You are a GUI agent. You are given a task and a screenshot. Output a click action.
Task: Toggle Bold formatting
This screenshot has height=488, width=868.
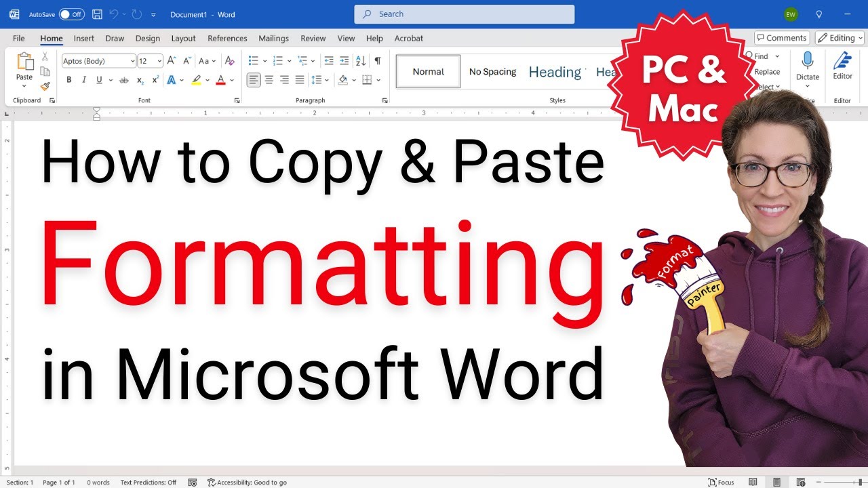tap(68, 80)
